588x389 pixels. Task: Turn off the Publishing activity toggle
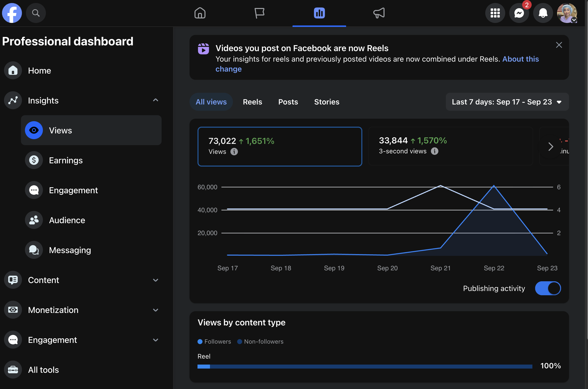click(548, 288)
